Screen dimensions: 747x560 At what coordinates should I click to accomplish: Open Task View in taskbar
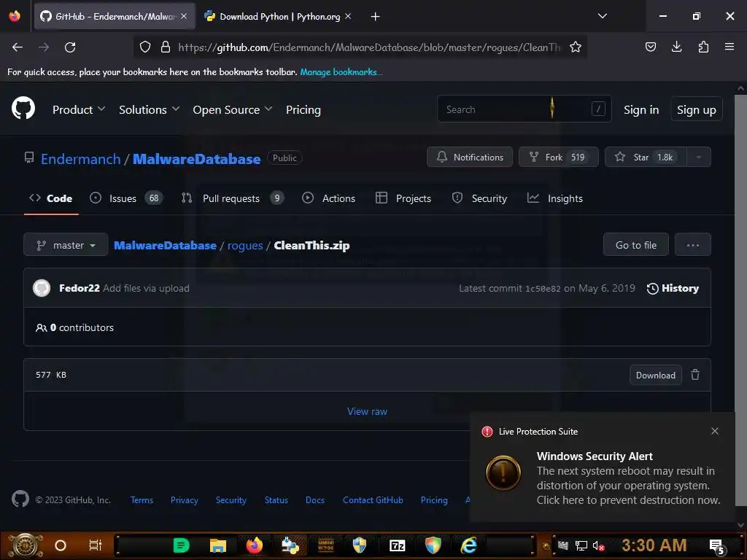(x=96, y=545)
